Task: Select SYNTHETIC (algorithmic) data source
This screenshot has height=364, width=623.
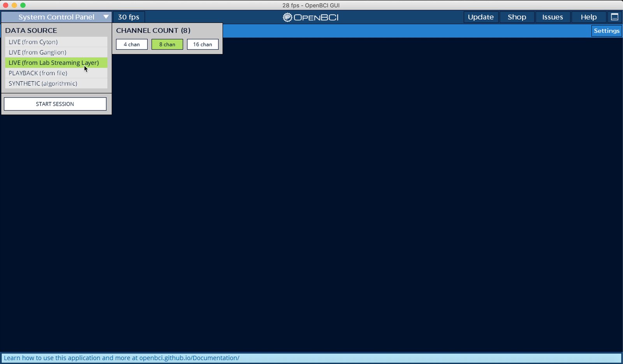Action: 56,84
